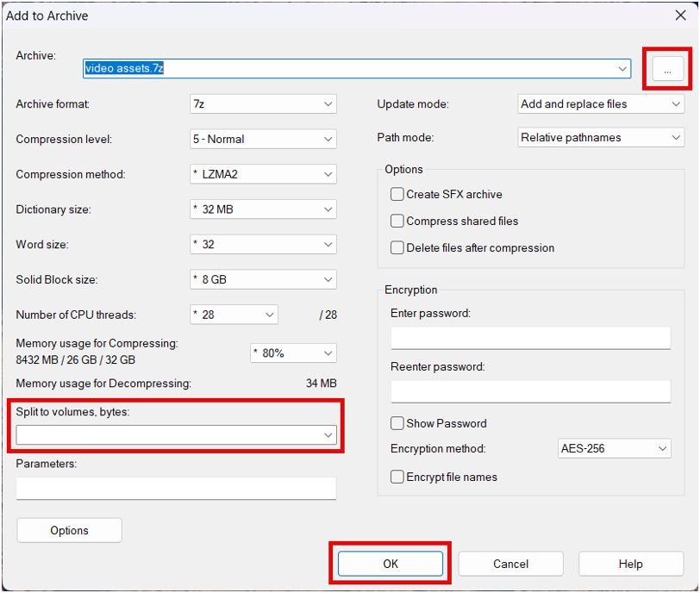Check Delete files after compression
Viewport: 700px width, 593px height.
coord(397,248)
